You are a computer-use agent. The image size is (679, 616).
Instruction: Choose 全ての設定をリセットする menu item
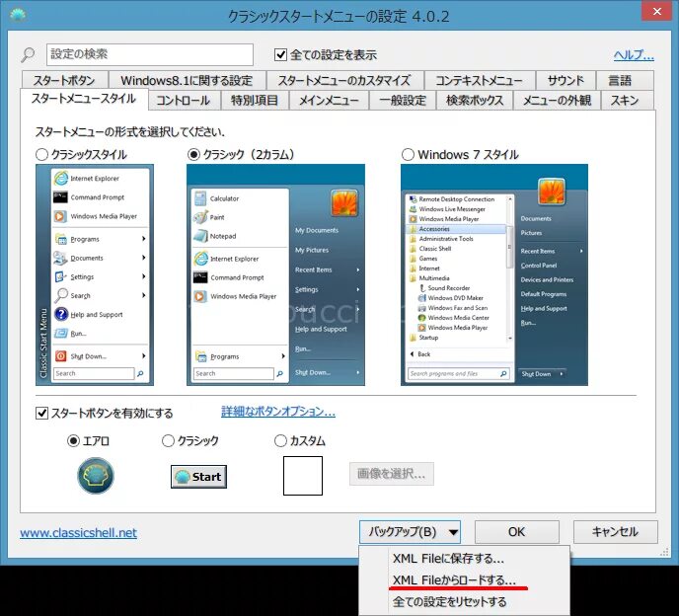click(x=464, y=602)
